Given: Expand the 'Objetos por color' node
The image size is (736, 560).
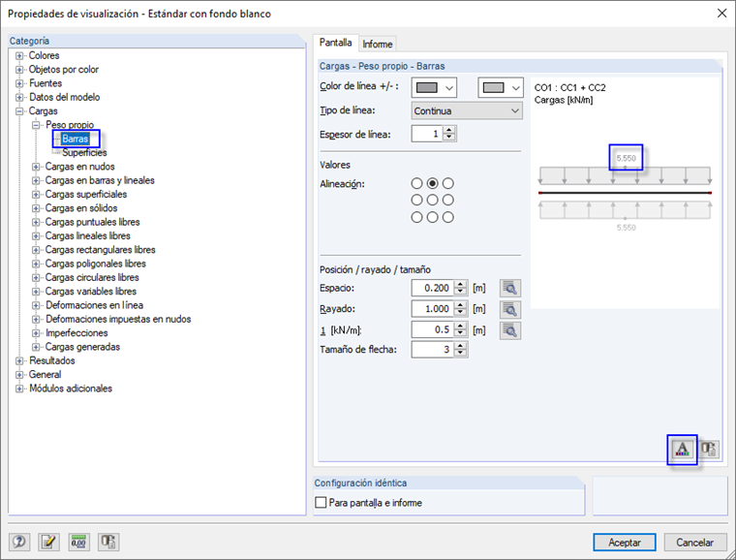Looking at the screenshot, I should coord(19,70).
